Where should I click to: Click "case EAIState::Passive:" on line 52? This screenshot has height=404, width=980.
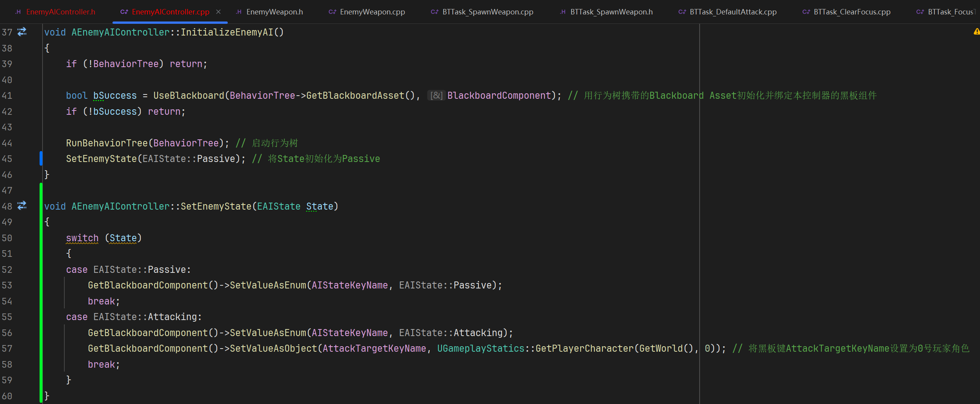[128, 270]
